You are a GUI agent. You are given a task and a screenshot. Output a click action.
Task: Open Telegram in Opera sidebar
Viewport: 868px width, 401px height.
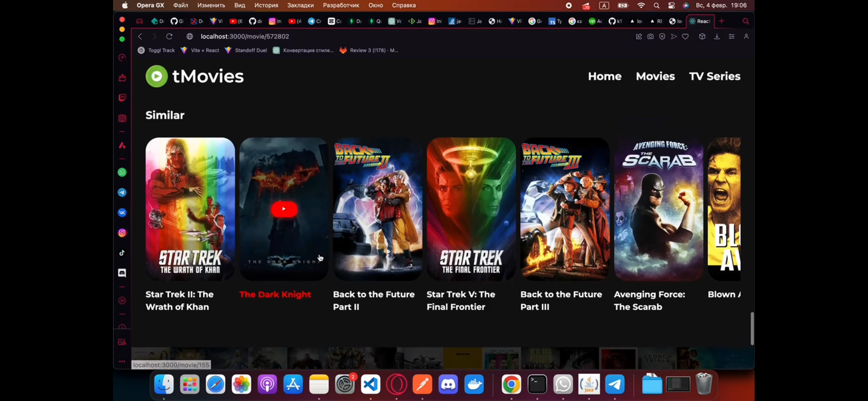(x=122, y=192)
